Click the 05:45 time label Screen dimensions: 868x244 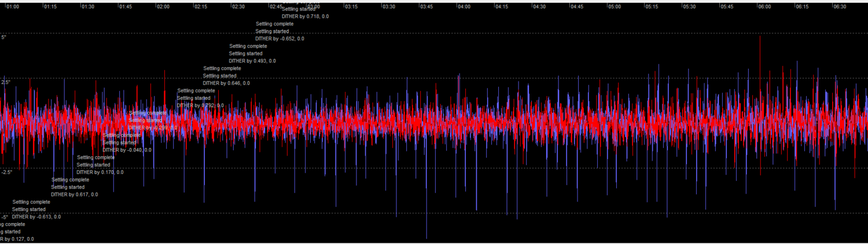tap(727, 7)
